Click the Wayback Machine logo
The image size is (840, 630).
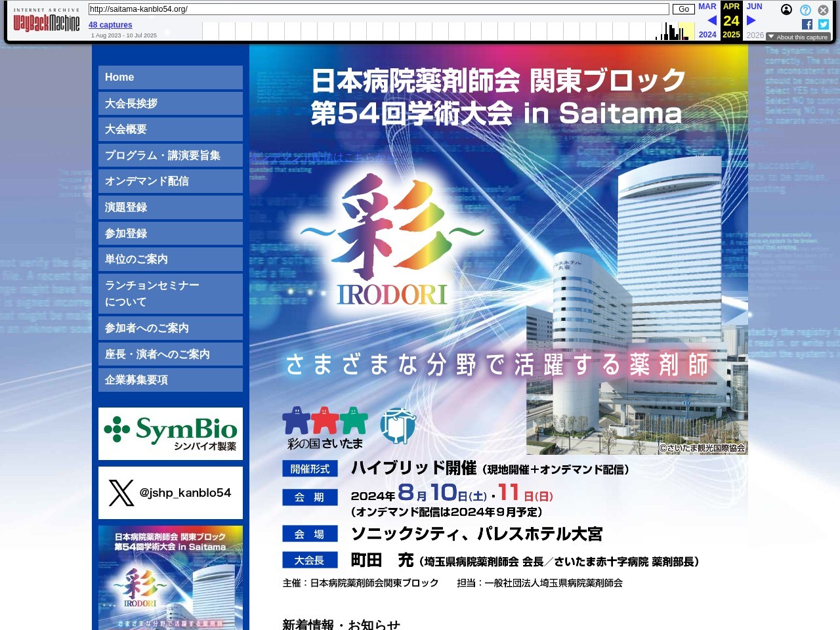[x=47, y=23]
